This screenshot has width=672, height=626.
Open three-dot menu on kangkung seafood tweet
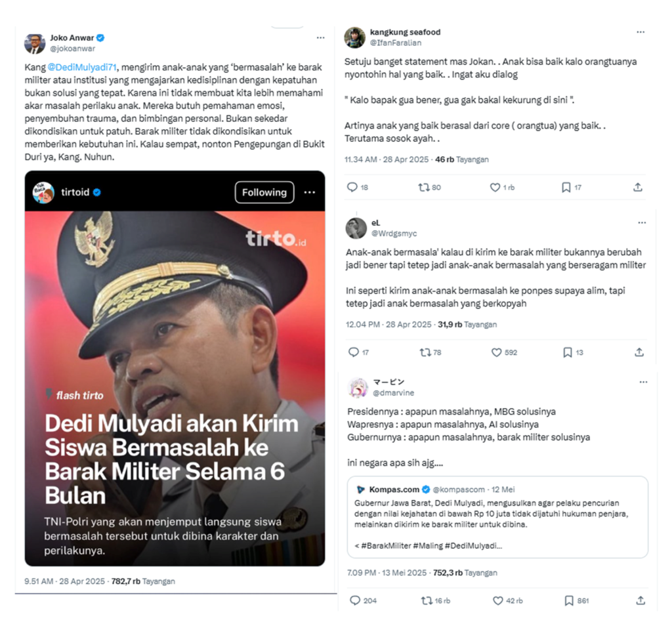tap(640, 32)
